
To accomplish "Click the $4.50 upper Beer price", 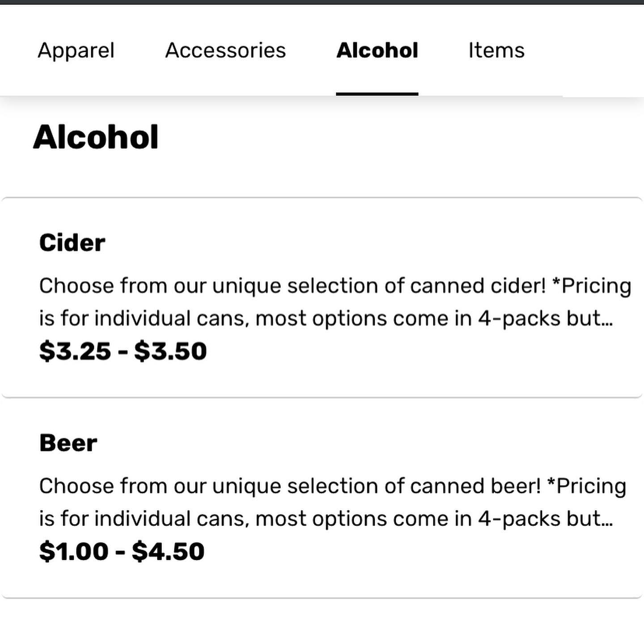I will pyautogui.click(x=168, y=551).
